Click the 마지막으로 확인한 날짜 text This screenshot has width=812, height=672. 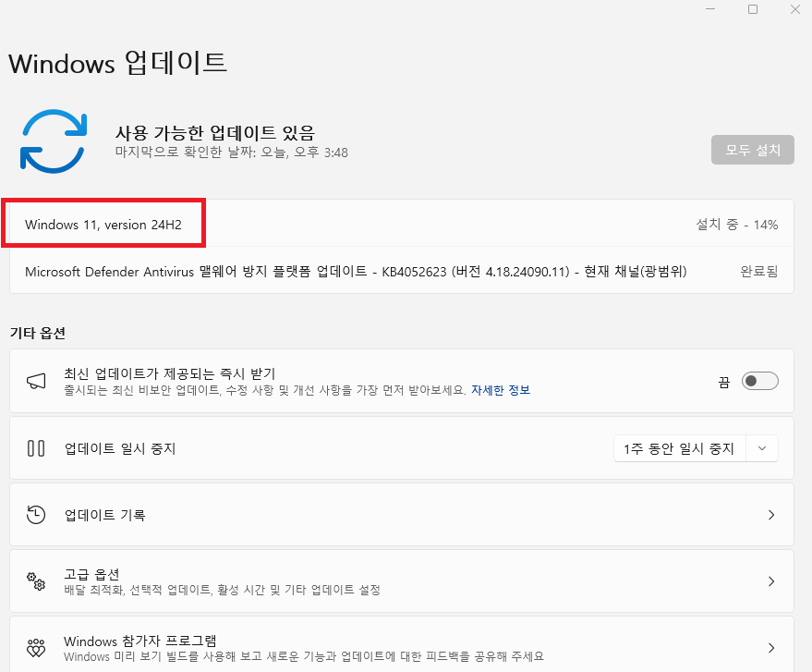pos(232,153)
